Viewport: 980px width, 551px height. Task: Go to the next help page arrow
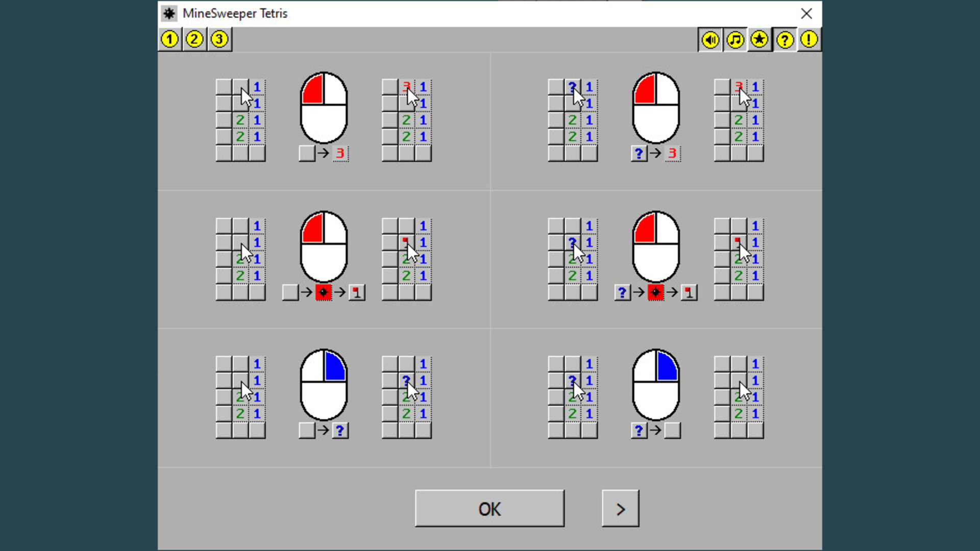coord(620,509)
